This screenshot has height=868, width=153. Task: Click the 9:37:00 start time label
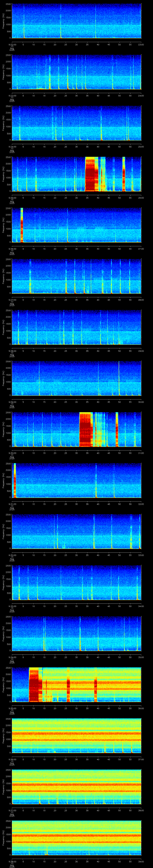tap(12, 810)
